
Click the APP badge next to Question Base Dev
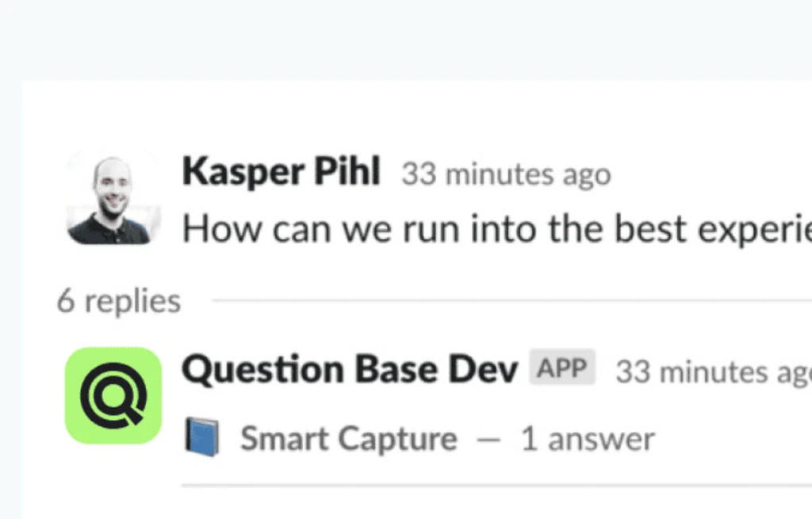pos(562,367)
